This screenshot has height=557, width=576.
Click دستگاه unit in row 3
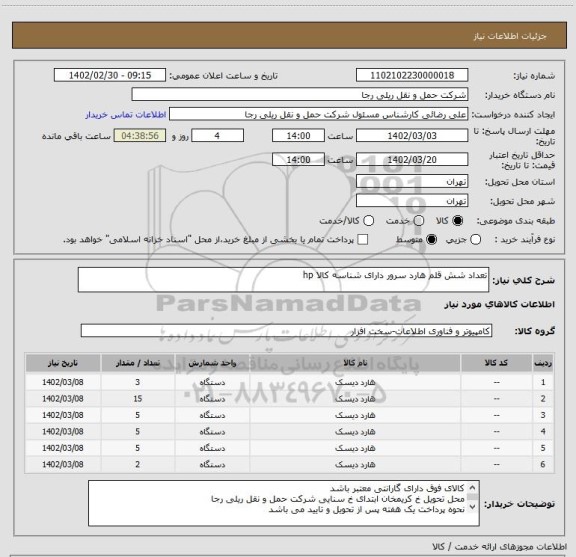click(x=212, y=416)
